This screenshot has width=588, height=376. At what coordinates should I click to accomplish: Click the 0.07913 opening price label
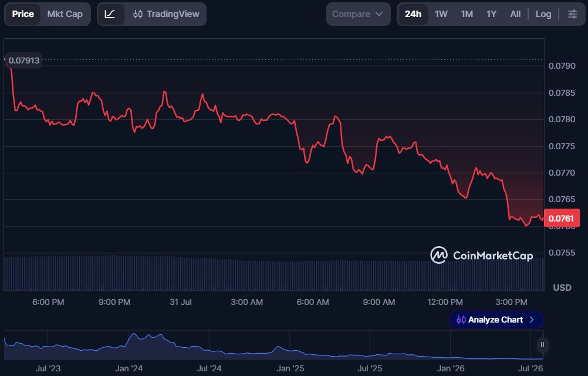[23, 61]
